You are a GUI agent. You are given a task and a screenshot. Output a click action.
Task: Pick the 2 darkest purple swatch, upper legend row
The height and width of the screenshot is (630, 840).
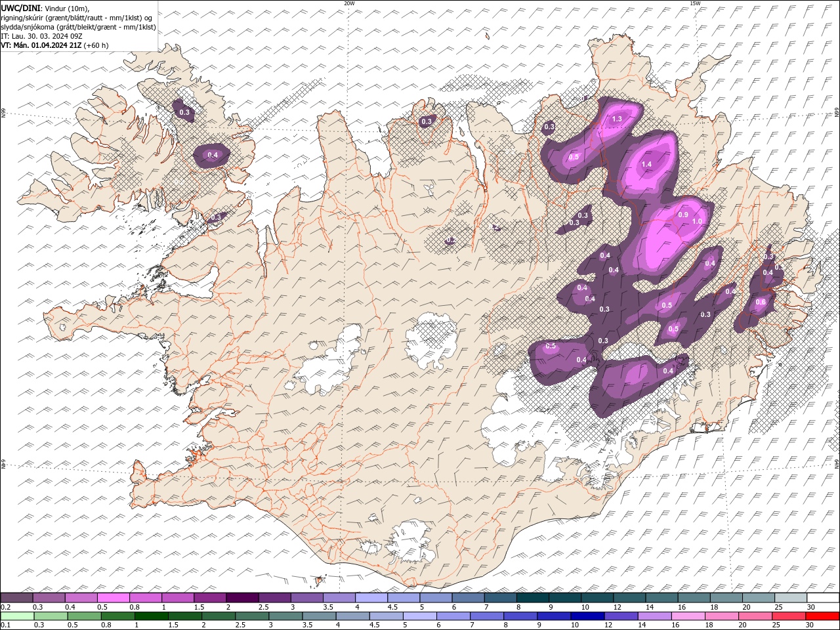point(242,598)
